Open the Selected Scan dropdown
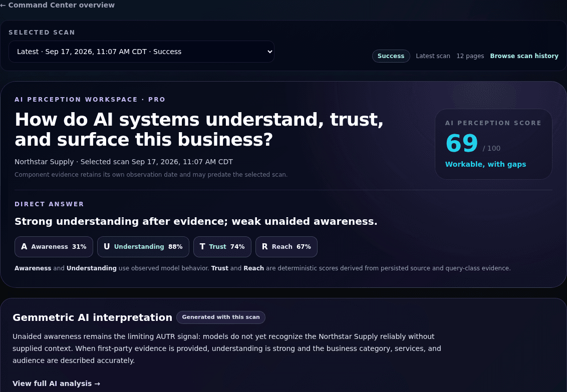 [141, 52]
